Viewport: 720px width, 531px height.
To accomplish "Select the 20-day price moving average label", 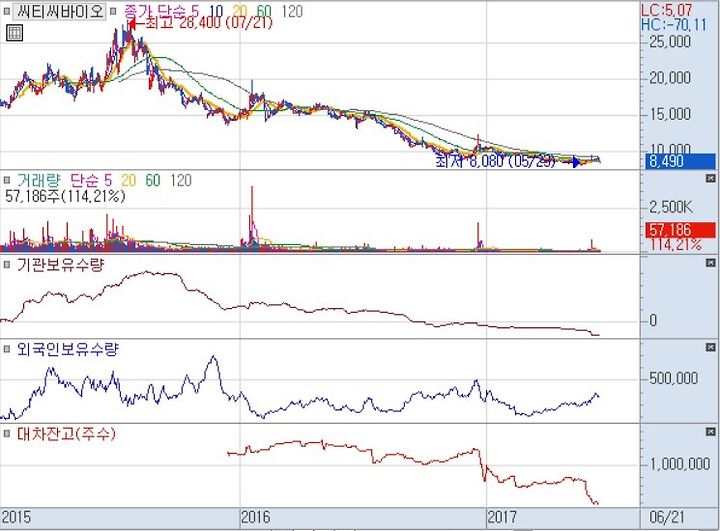I will tap(240, 11).
